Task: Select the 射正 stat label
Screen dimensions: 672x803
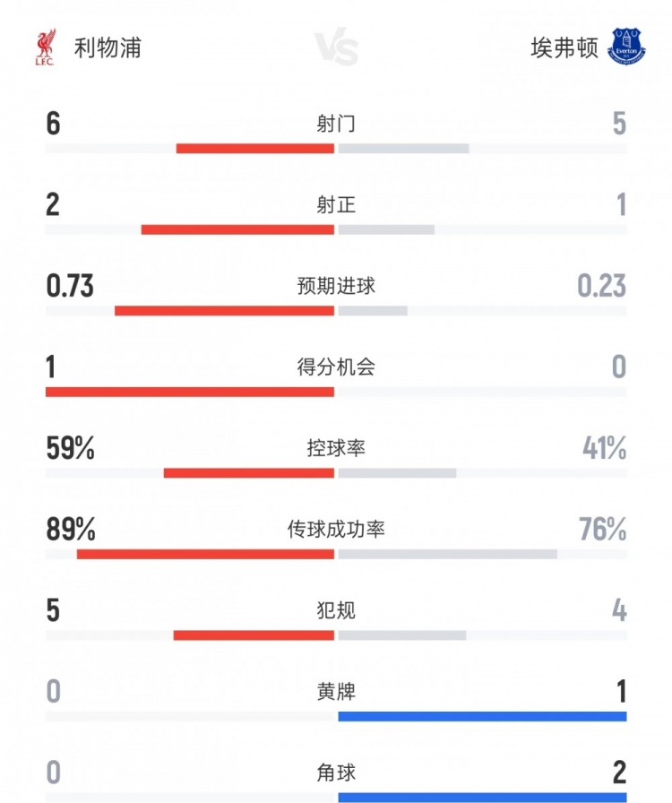Action: [x=336, y=205]
